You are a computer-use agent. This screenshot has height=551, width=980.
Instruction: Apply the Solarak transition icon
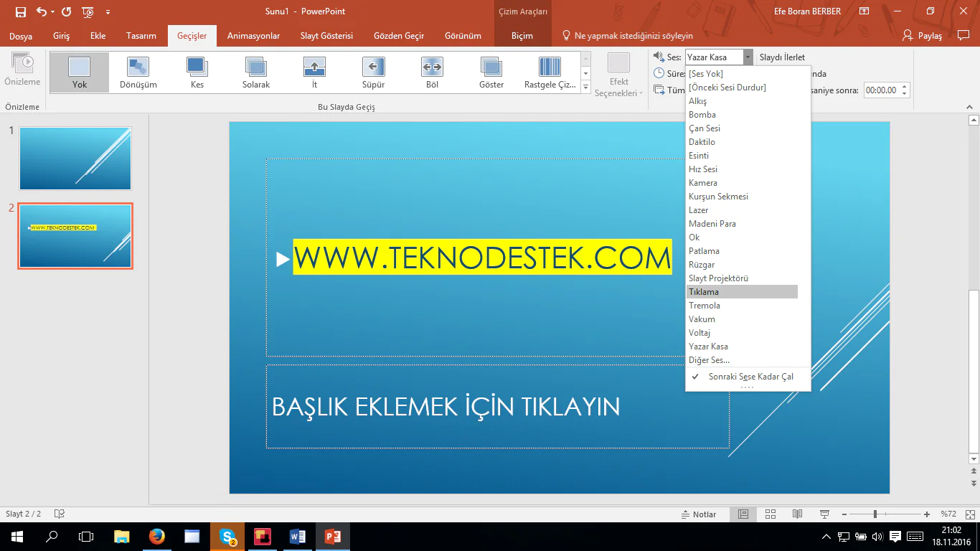pos(256,72)
